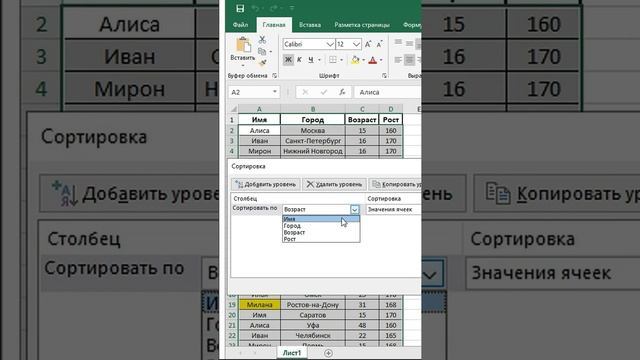The width and height of the screenshot is (640, 360).
Task: Open the font size 12 dropdown
Action: click(356, 44)
